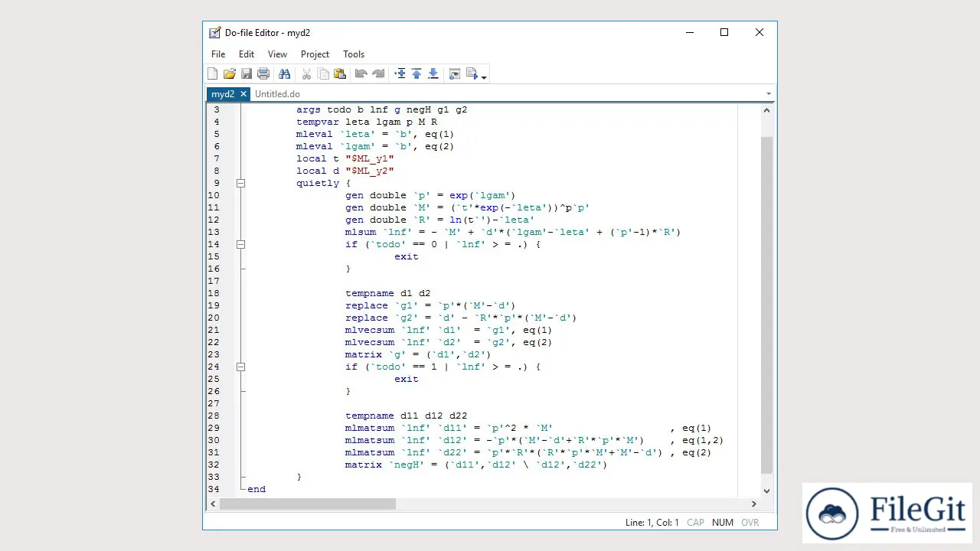Screen dimensions: 980x551
Task: Undo the last edit
Action: pos(361,73)
